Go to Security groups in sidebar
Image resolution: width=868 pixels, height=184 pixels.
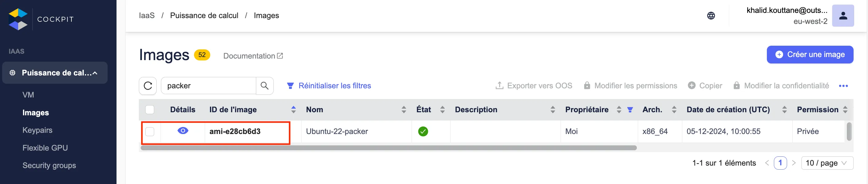pyautogui.click(x=49, y=166)
